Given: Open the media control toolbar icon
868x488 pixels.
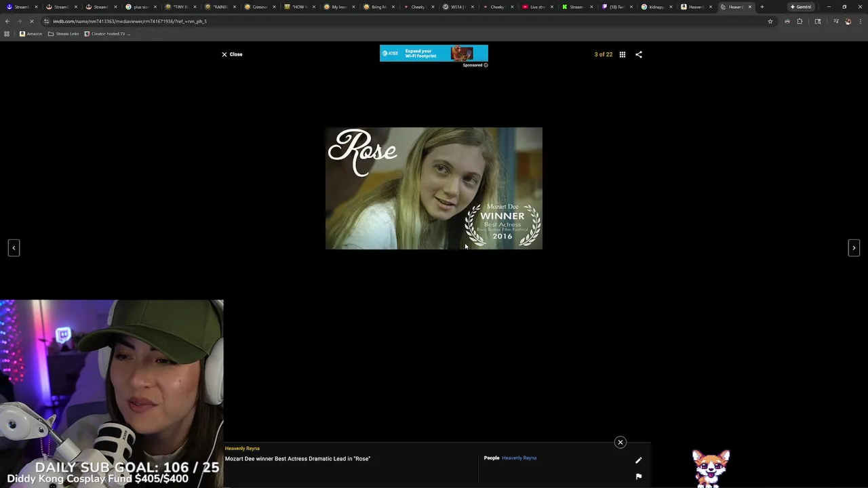Looking at the screenshot, I should pyautogui.click(x=835, y=21).
